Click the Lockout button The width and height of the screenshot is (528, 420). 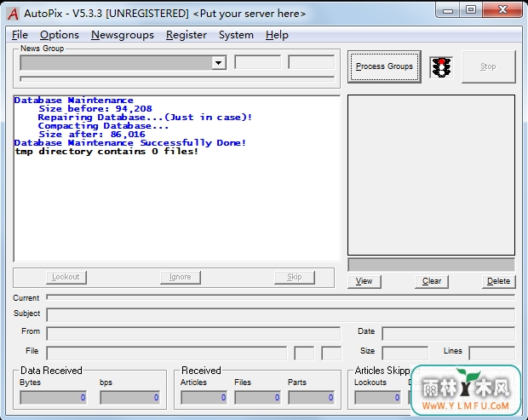tap(66, 277)
